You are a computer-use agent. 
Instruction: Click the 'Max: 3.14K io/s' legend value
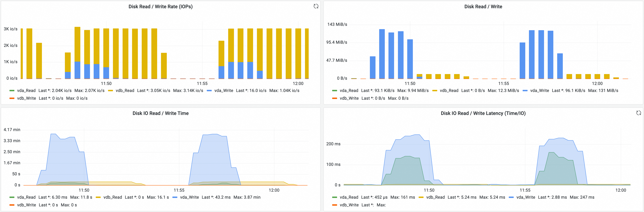(188, 90)
